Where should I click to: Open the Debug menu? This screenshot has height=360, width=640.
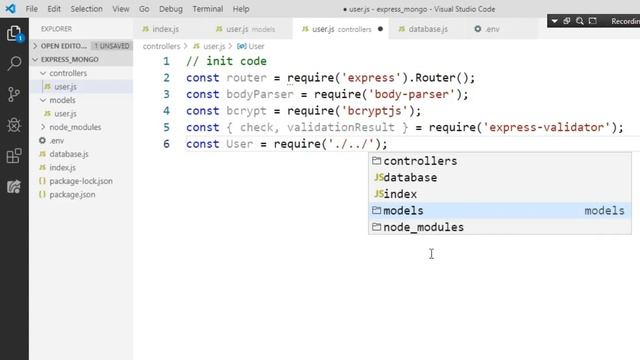pyautogui.click(x=171, y=9)
